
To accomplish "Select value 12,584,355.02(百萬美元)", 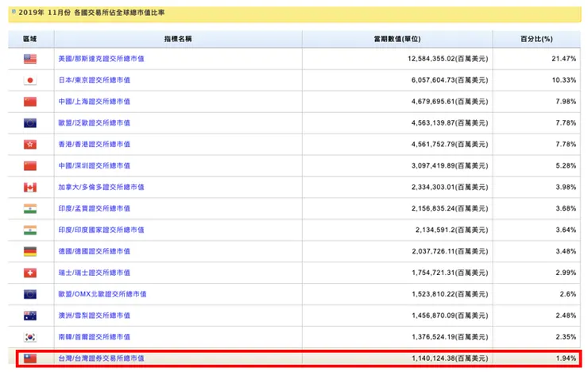I will [x=447, y=59].
